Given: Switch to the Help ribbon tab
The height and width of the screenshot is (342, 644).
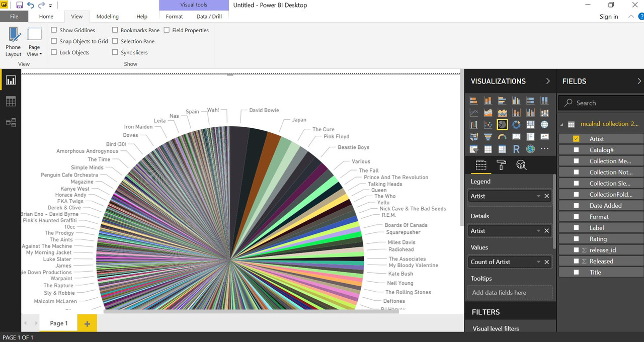Looking at the screenshot, I should [x=142, y=17].
